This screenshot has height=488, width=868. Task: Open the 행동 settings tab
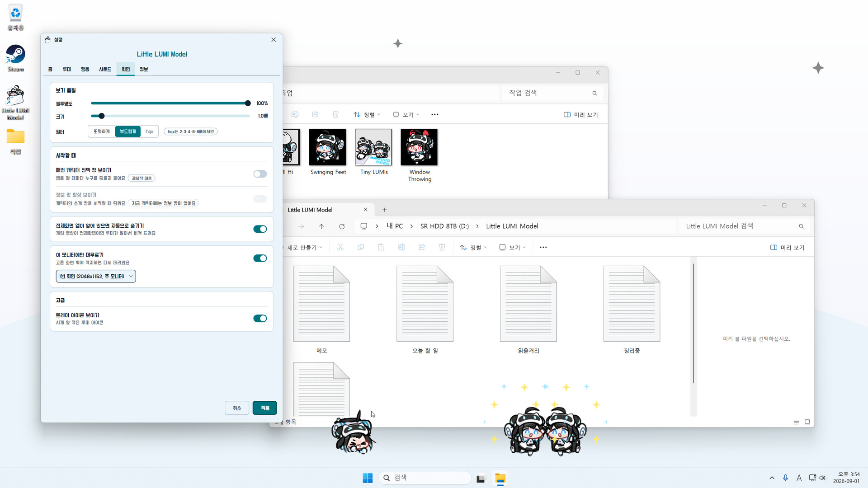(x=85, y=69)
